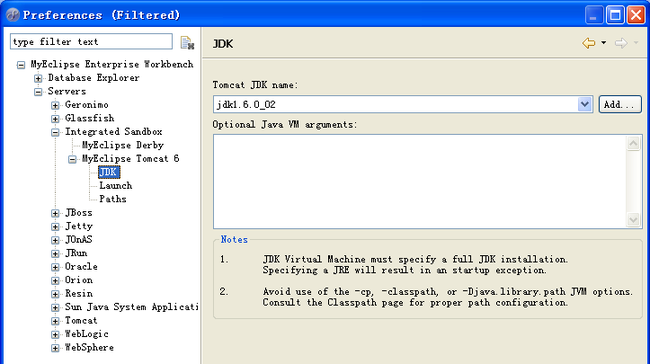Select the Jetty label

(x=78, y=226)
